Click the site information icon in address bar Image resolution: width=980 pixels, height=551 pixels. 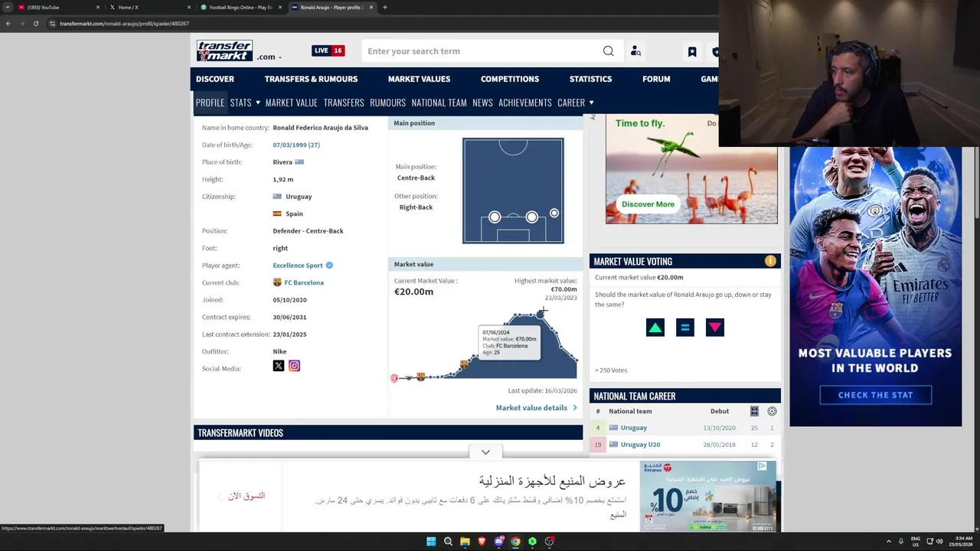[52, 24]
